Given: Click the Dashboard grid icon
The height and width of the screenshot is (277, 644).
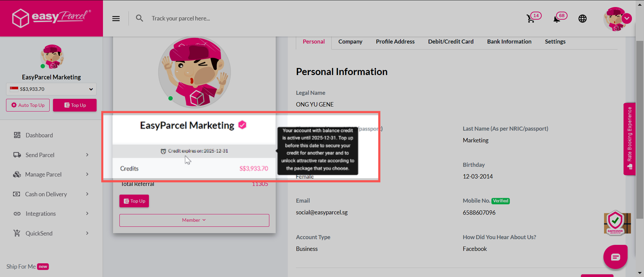Looking at the screenshot, I should pos(17,135).
